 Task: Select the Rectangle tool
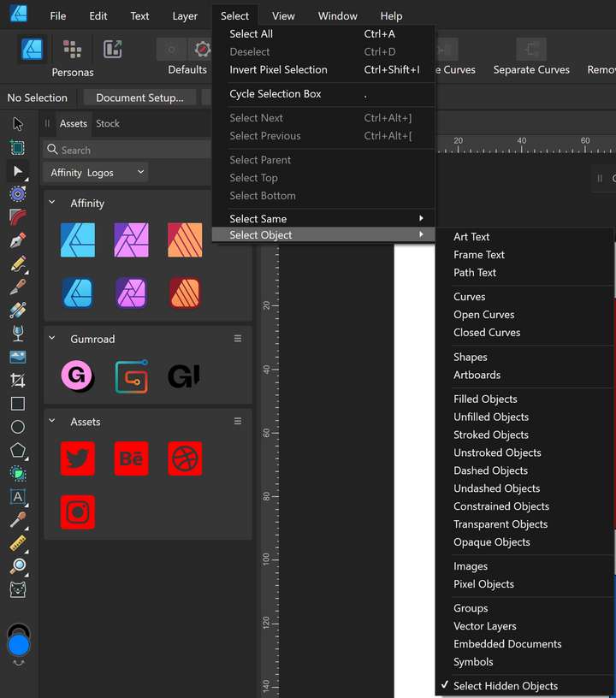18,404
